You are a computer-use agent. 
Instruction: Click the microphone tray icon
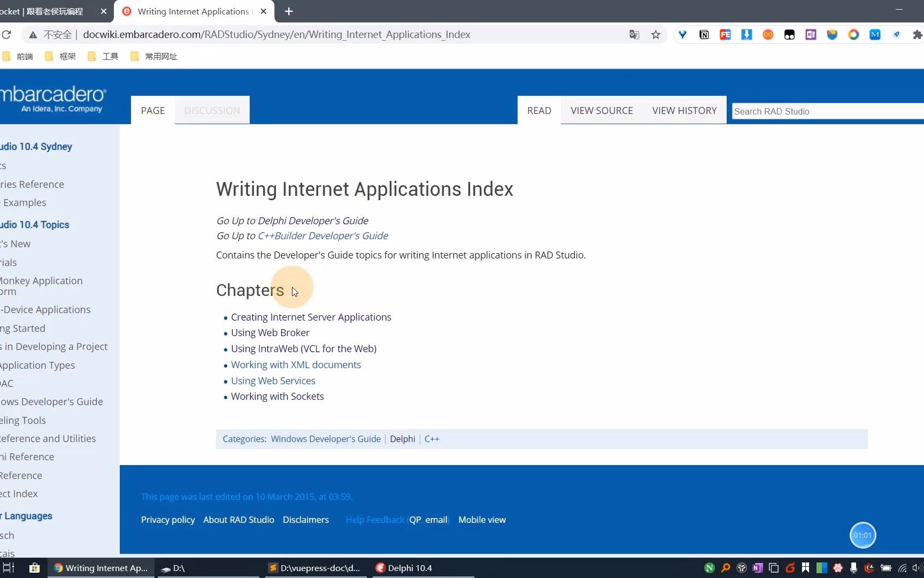point(853,568)
